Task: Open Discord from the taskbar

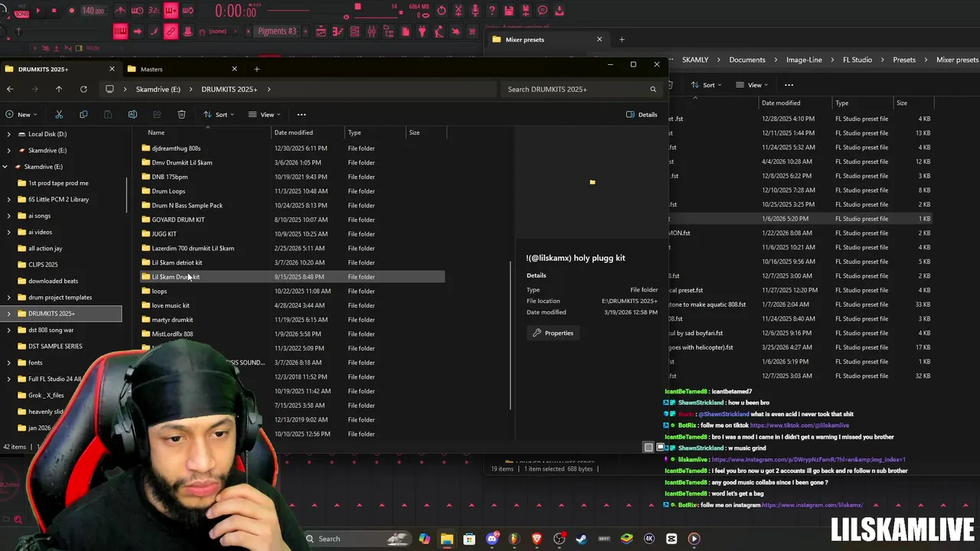Action: tap(492, 539)
